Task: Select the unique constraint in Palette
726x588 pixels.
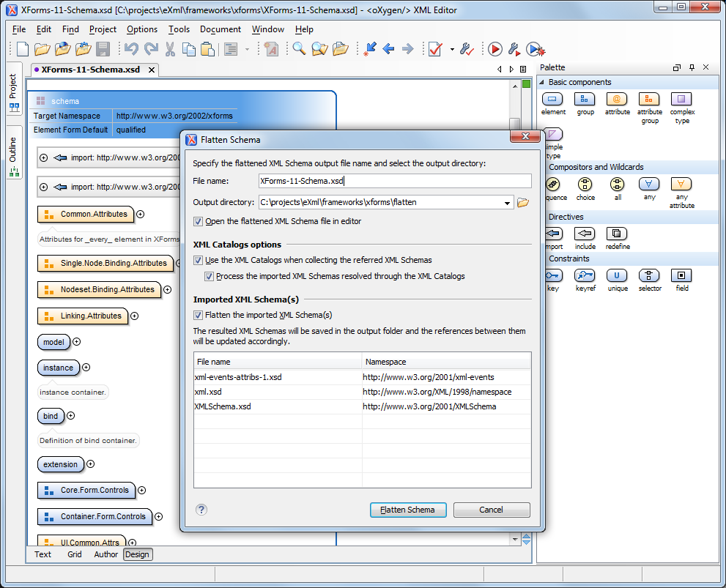Action: pyautogui.click(x=618, y=280)
